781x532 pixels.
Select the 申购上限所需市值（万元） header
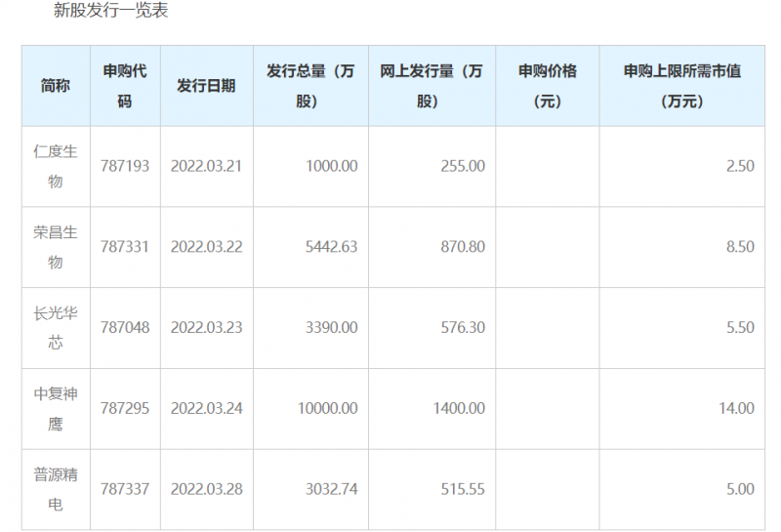[681, 86]
